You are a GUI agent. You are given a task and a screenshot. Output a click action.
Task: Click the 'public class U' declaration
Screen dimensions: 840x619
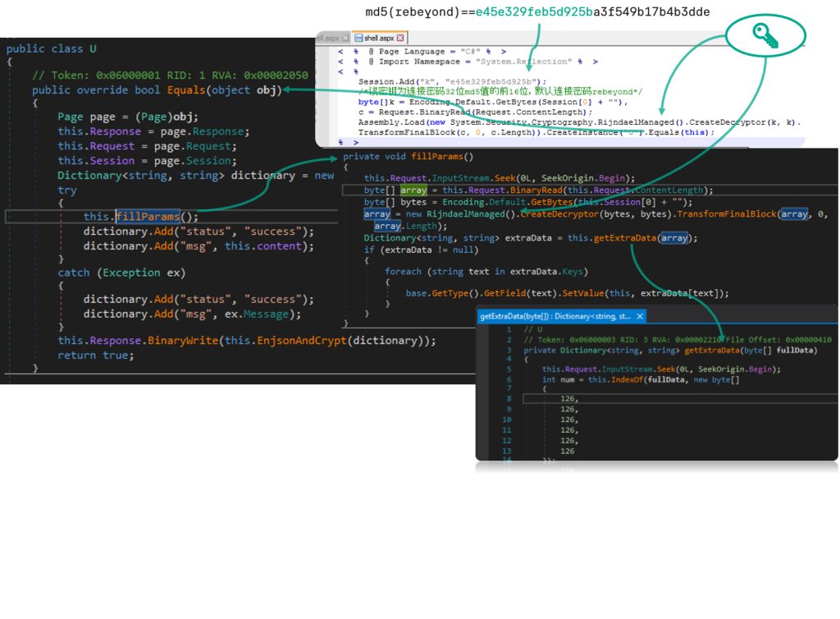(x=52, y=48)
